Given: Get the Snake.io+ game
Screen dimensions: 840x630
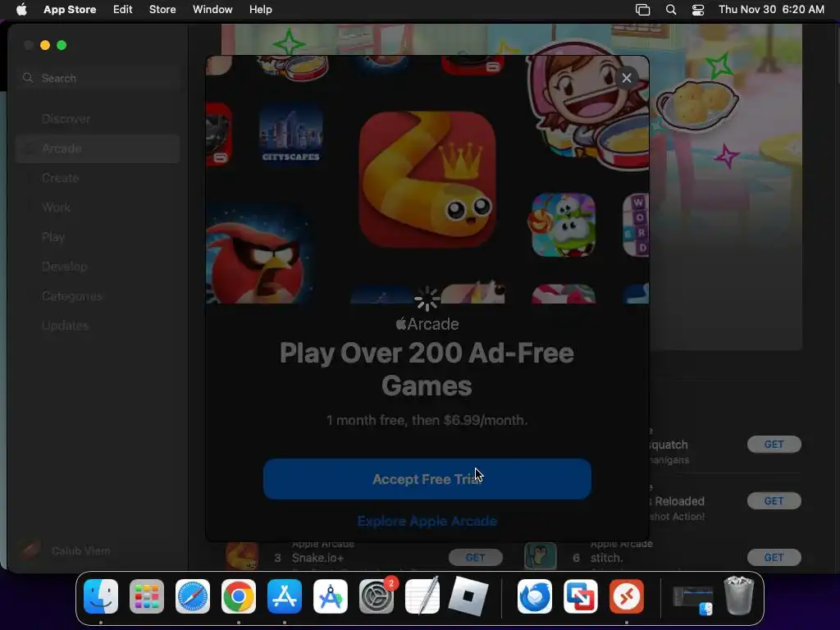Looking at the screenshot, I should point(475,558).
